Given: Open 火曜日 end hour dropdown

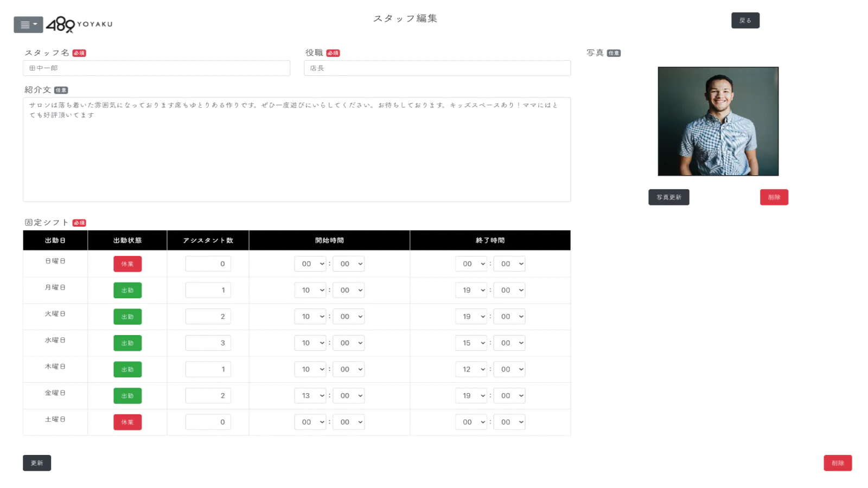Looking at the screenshot, I should [471, 317].
